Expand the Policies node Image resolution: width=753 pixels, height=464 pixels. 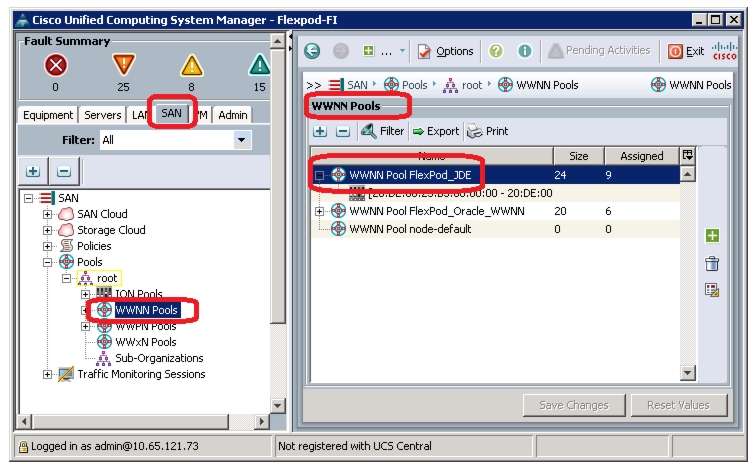pyautogui.click(x=47, y=246)
